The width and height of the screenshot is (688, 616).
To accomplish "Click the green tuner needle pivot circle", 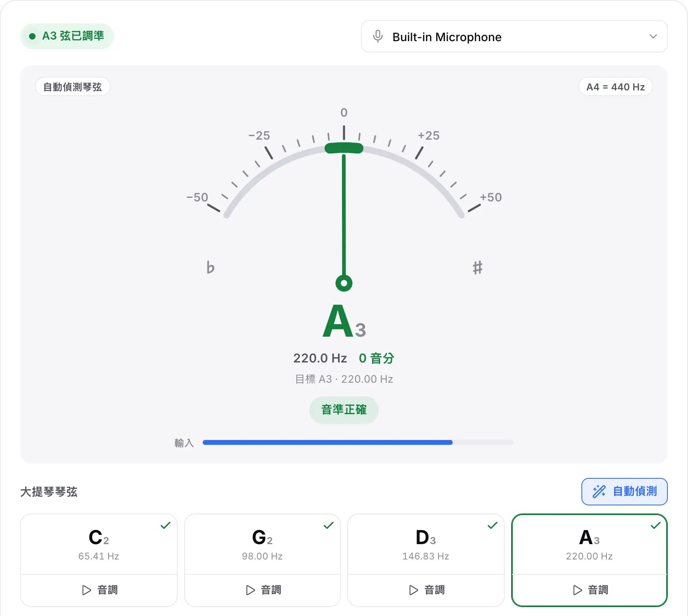I will (344, 283).
